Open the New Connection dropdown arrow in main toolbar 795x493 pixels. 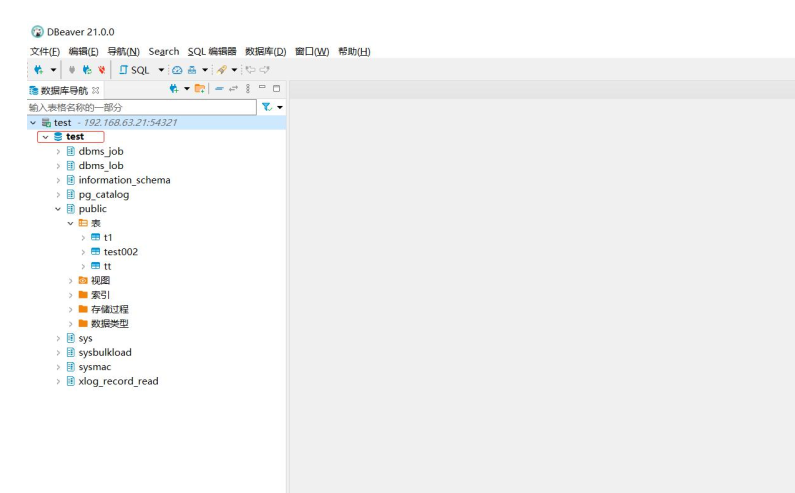click(x=53, y=70)
